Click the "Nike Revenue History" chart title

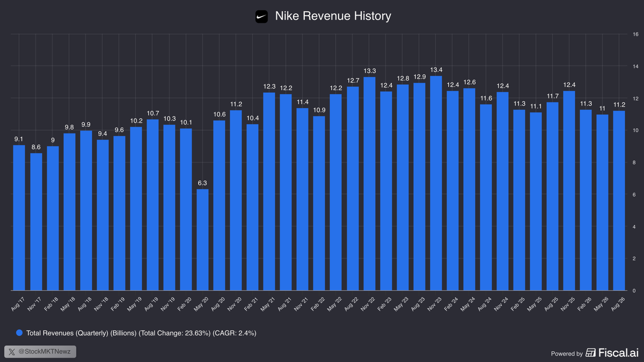[x=333, y=16]
